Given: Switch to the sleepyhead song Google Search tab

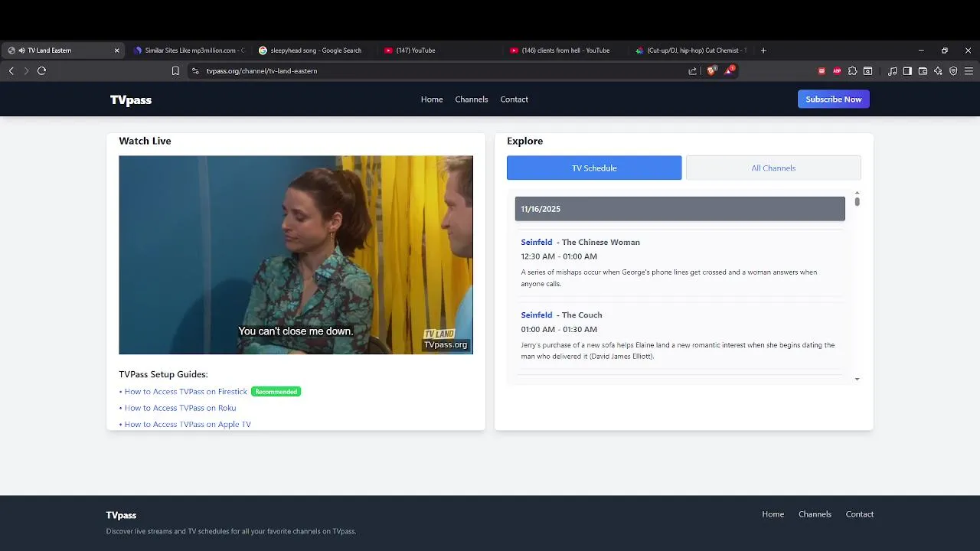Looking at the screenshot, I should coord(315,51).
